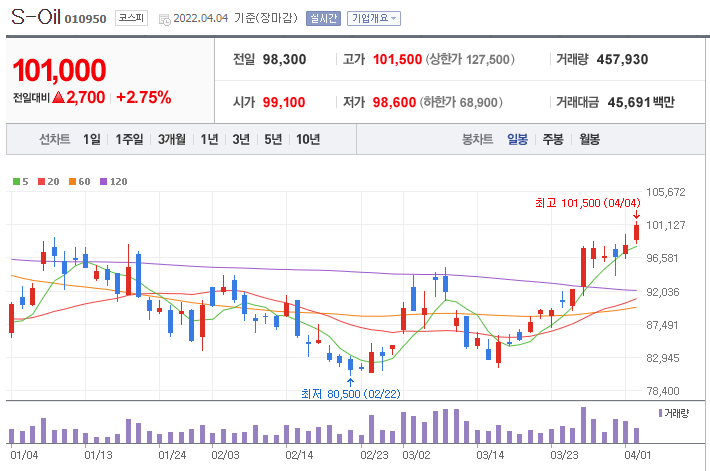Click the 선차트 label
The width and height of the screenshot is (710, 471).
click(55, 139)
